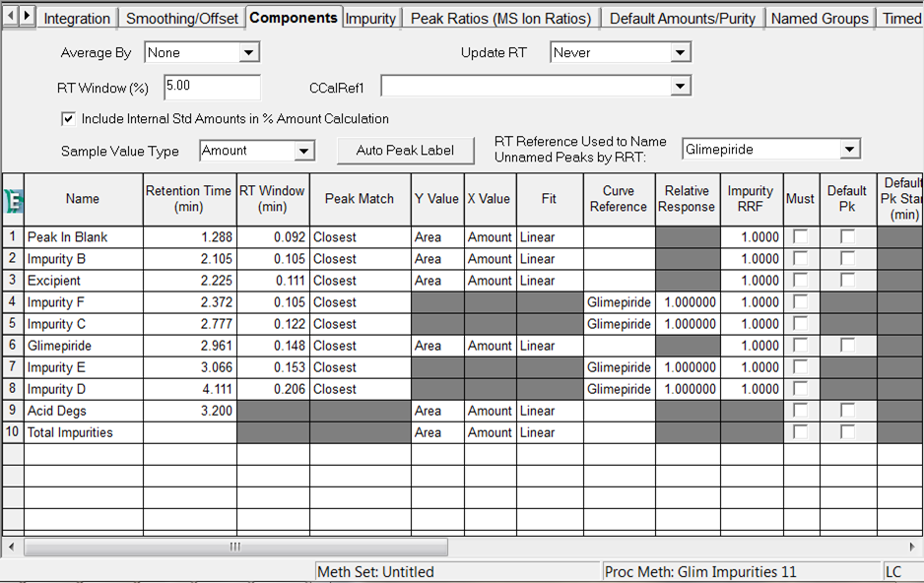Click the Peak Match column header

360,199
